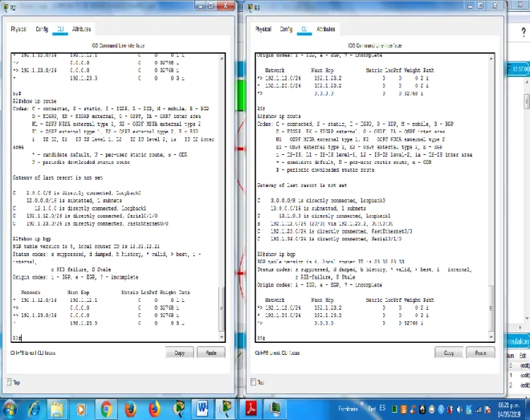Open the Attributes tab in R3 window
The height and width of the screenshot is (420, 530).
point(325,29)
